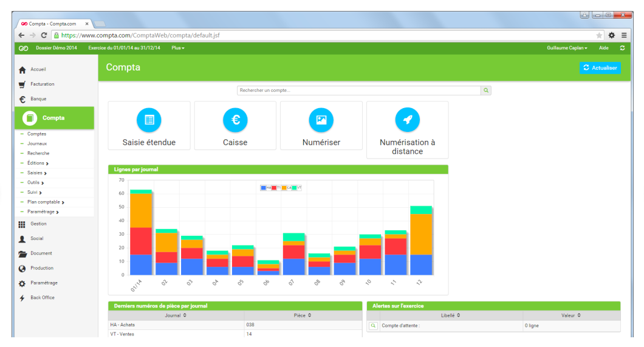Open Paramétrage gear icon in main sidebar
Screen dimensions: 644x347
tap(22, 283)
